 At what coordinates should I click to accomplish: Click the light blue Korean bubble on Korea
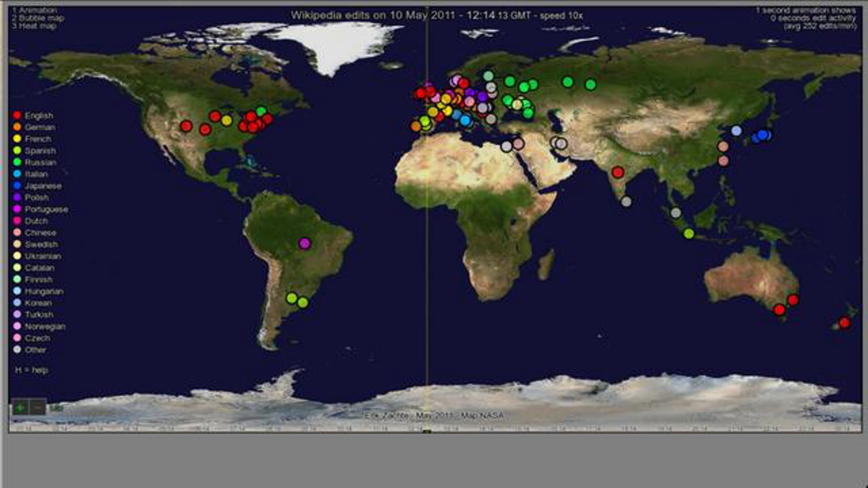(x=736, y=131)
